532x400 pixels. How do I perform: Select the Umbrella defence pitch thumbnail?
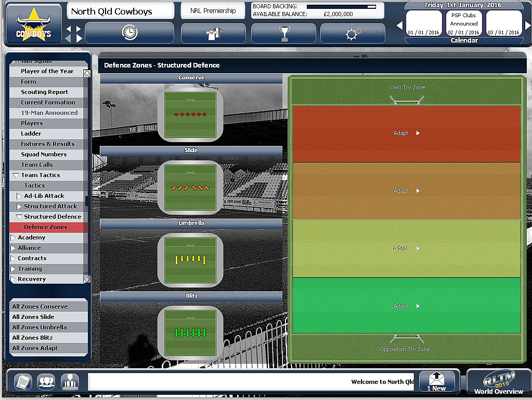tap(190, 260)
